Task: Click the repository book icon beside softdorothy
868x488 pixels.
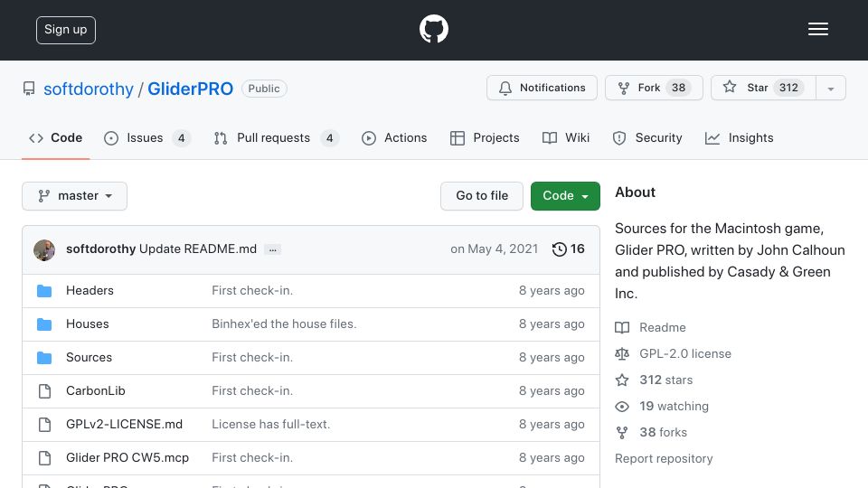Action: click(29, 89)
